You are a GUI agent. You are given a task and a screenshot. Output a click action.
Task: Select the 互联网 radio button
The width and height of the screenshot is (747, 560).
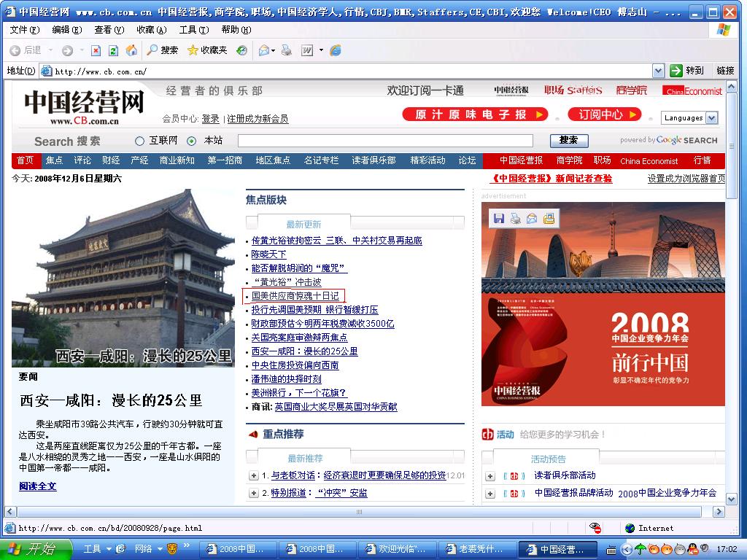(139, 141)
